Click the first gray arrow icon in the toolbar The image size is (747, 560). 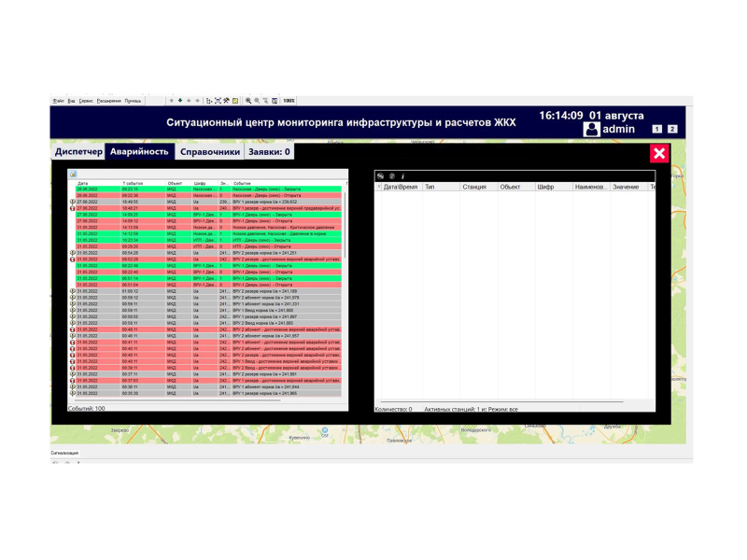coord(172,101)
